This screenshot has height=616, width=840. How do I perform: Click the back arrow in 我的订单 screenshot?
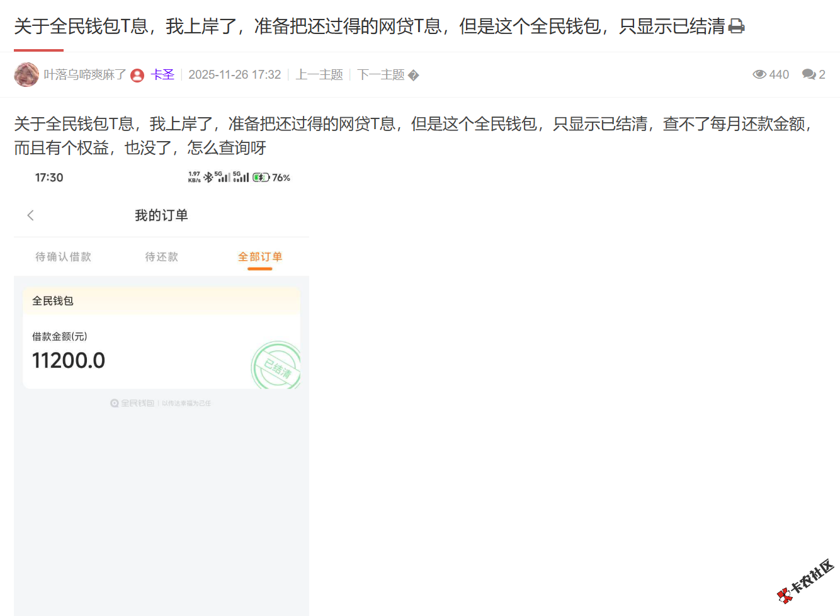(30, 215)
